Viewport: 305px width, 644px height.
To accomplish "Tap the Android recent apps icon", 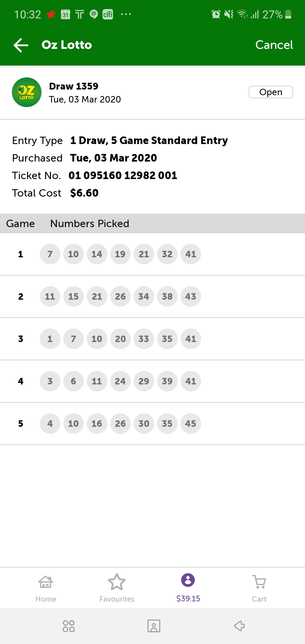I will (x=69, y=626).
